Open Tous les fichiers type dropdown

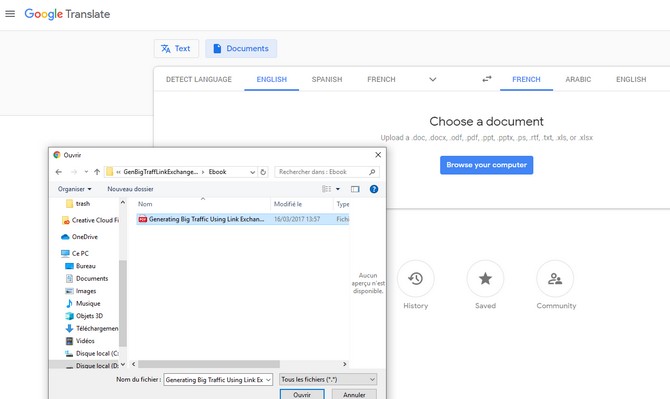click(328, 379)
